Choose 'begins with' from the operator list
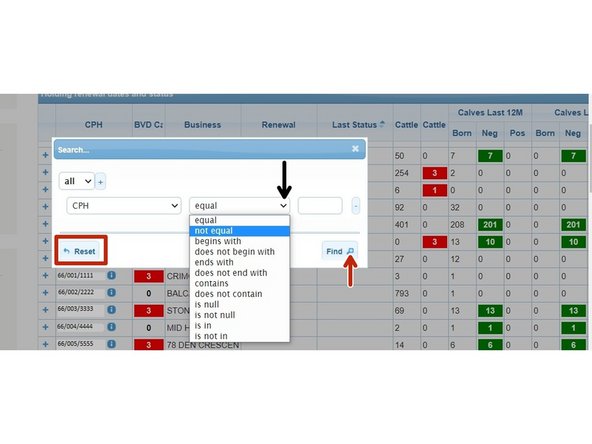The image size is (592, 444). 239,241
